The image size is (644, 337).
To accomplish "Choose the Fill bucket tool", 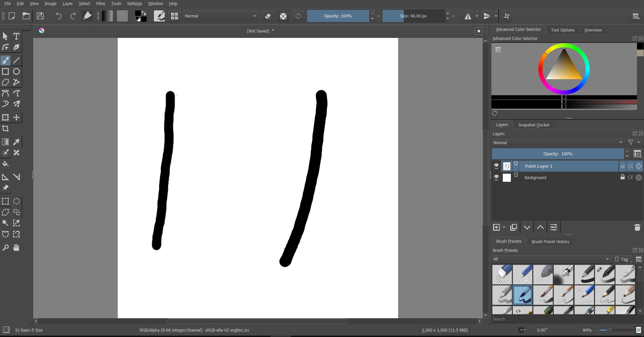I will (5, 164).
